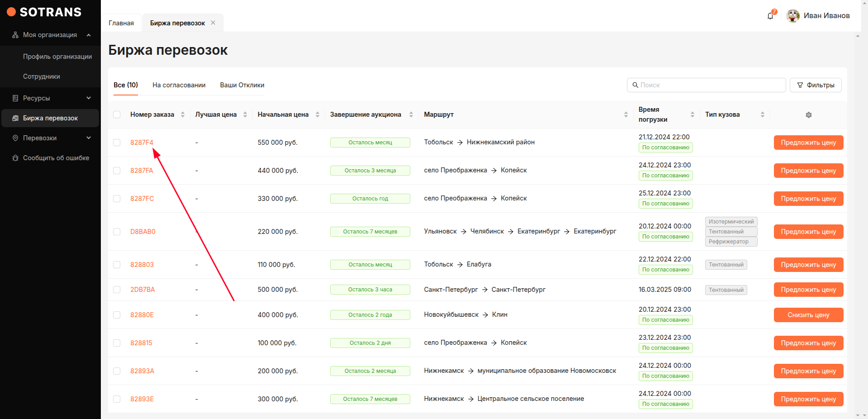
Task: Select checkbox for order D8BAB0
Action: click(x=117, y=232)
